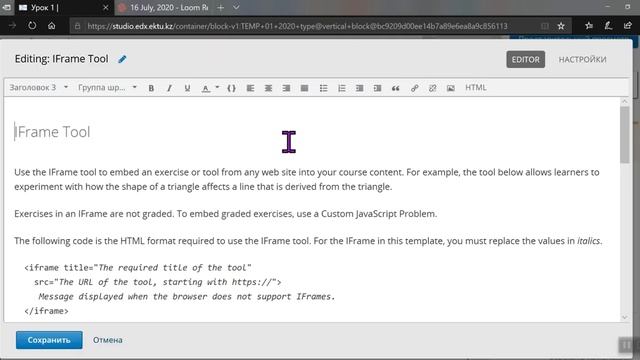Click the code line starting '<iframe title='
Screen dimensions: 640x360
click(138, 268)
